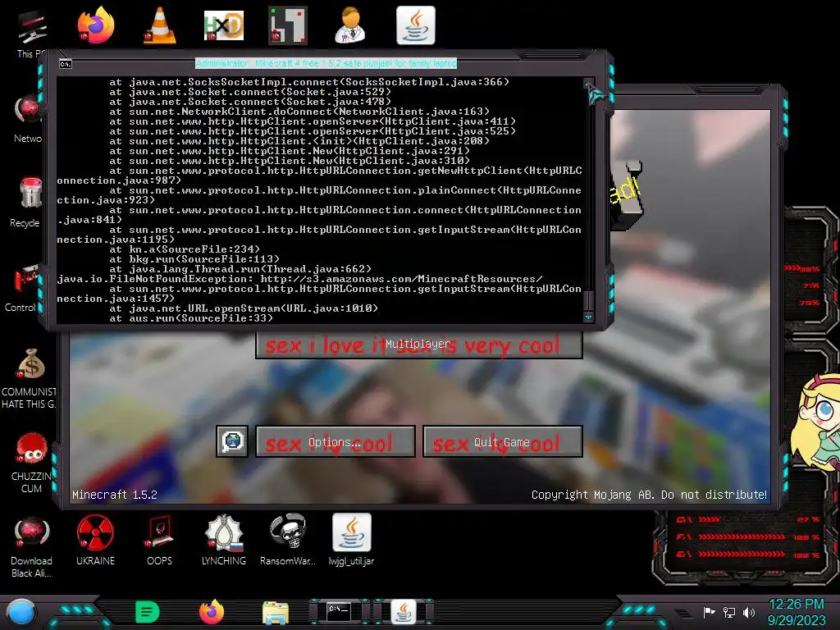Click the top C:\ drive meter in gadget
The width and height of the screenshot is (840, 630).
pyautogui.click(x=747, y=519)
